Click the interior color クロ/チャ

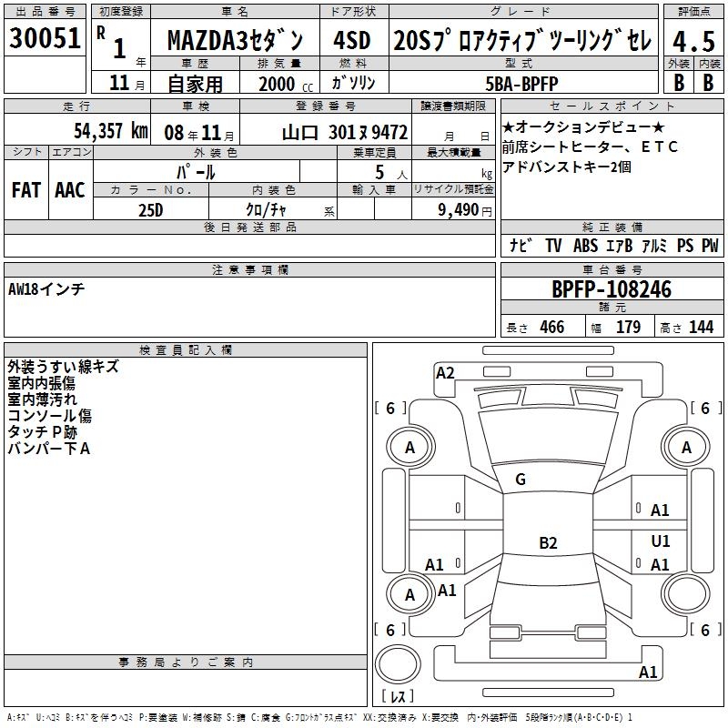coord(266,209)
